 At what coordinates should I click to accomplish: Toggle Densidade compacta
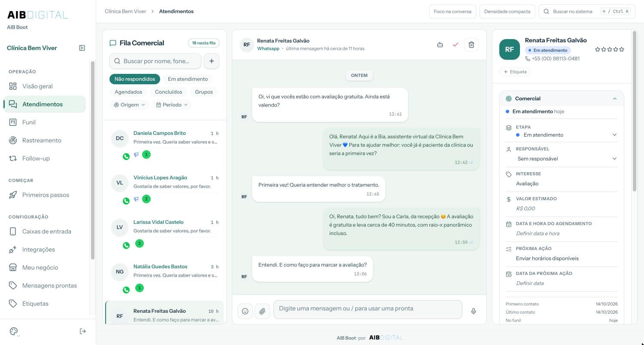507,12
